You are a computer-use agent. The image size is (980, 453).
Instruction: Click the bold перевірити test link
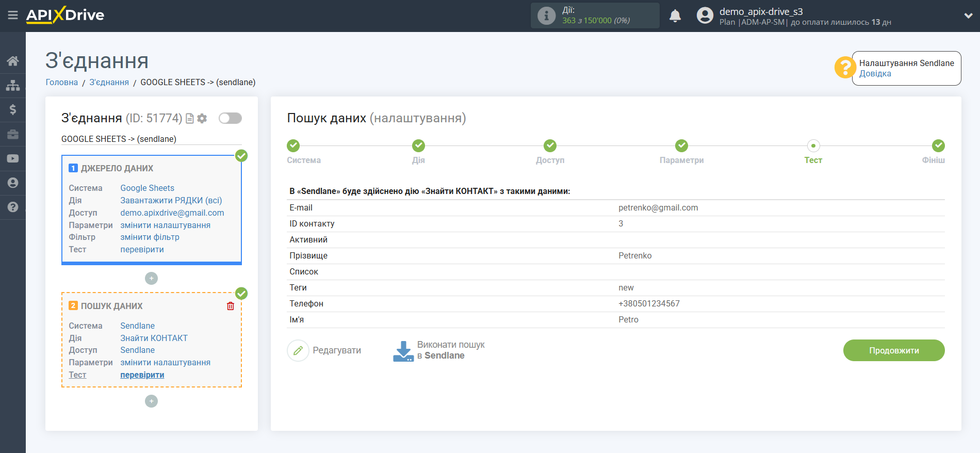(x=142, y=375)
